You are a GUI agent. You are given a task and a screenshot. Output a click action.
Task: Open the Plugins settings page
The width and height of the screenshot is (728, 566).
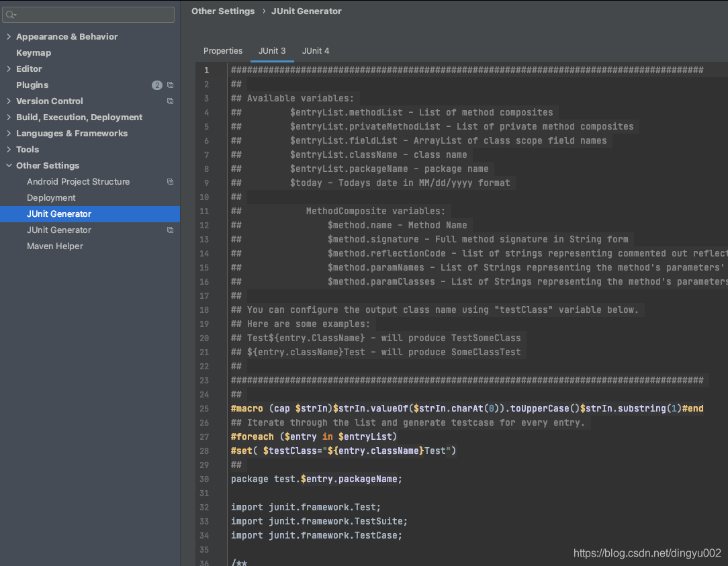click(32, 85)
